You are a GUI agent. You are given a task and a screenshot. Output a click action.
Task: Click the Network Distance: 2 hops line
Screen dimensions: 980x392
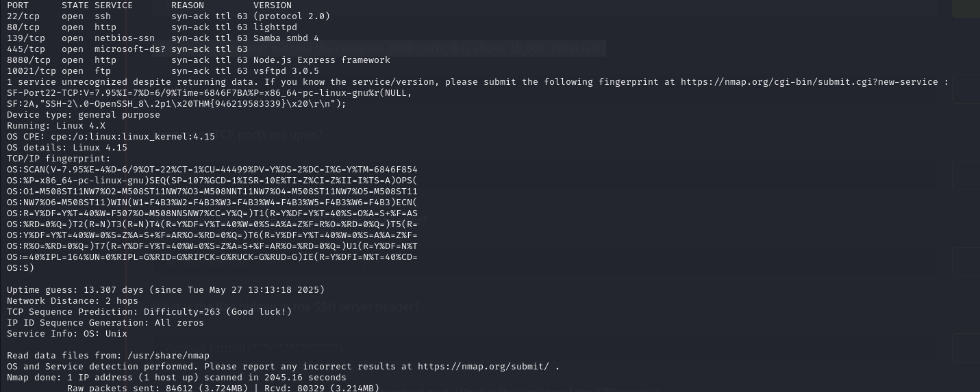(73, 301)
